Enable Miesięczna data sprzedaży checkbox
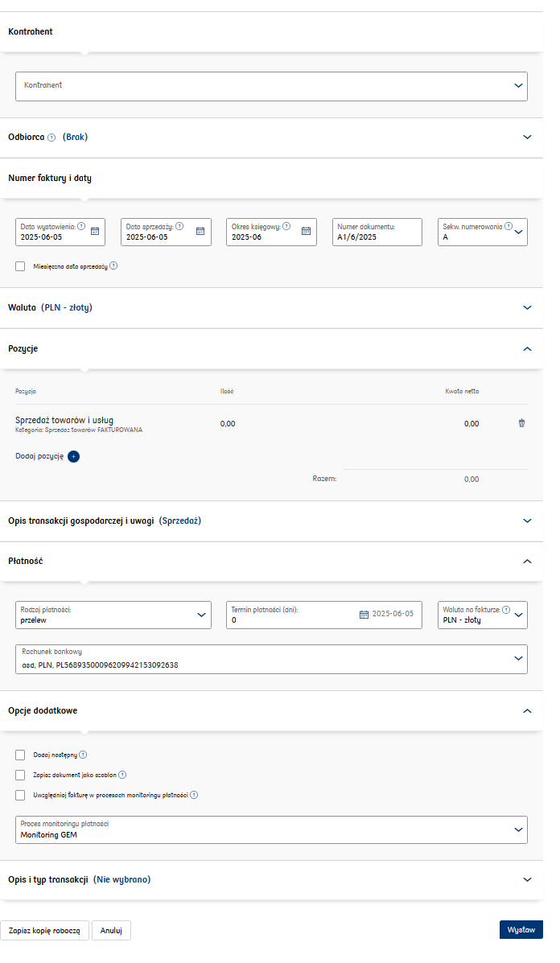This screenshot has height=963, width=560. tap(20, 266)
